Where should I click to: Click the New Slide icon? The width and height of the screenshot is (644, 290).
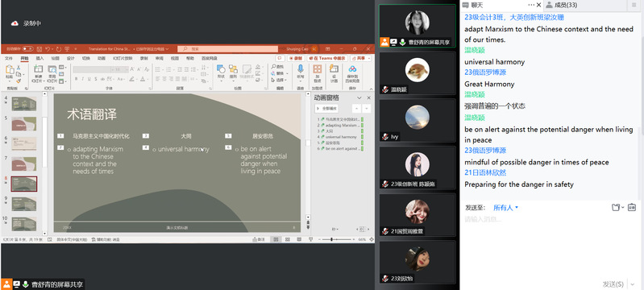pyautogui.click(x=38, y=69)
